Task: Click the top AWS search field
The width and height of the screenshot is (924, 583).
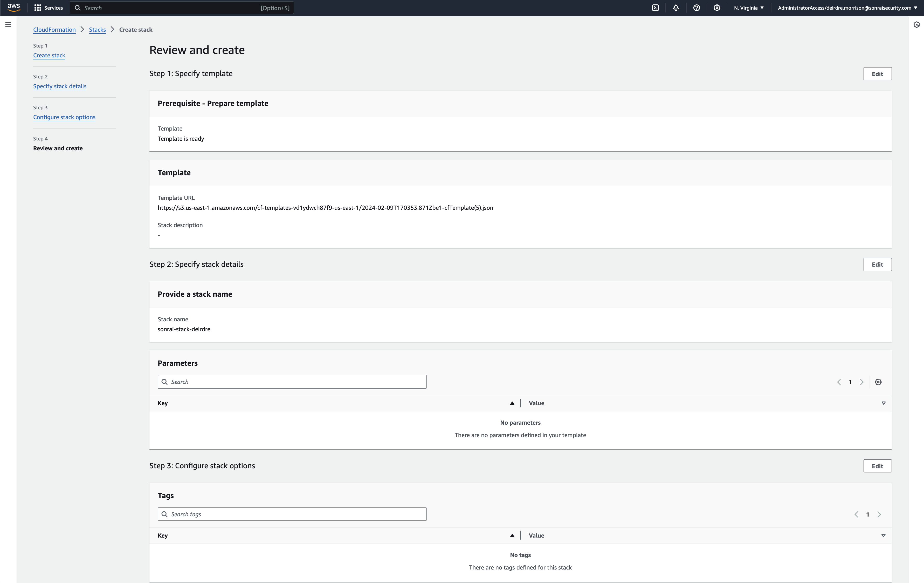Action: tap(182, 8)
